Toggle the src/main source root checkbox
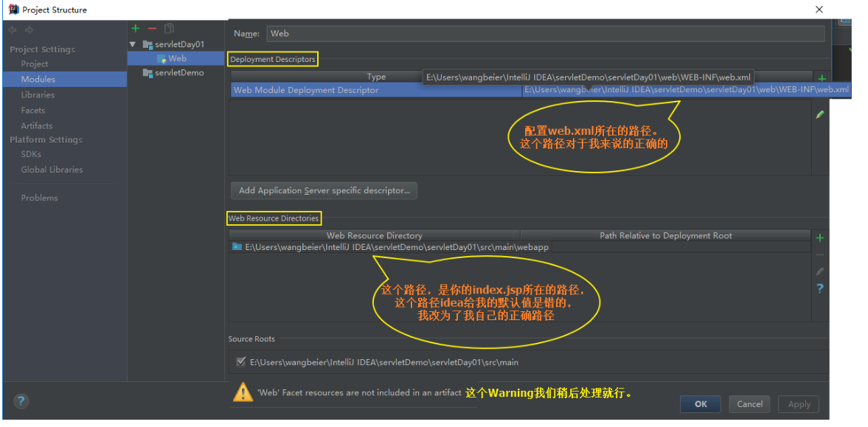The width and height of the screenshot is (868, 427). [241, 361]
